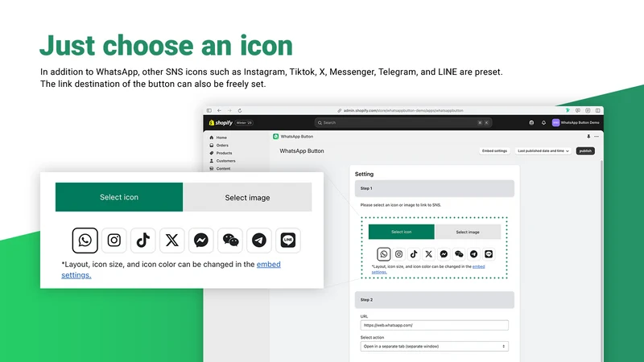Pick small LINE icon in Step 1 panel
The height and width of the screenshot is (362, 644).
489,254
